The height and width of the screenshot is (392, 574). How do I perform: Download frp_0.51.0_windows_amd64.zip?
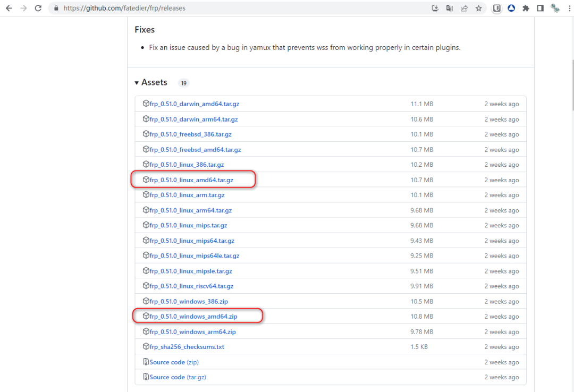(x=193, y=317)
